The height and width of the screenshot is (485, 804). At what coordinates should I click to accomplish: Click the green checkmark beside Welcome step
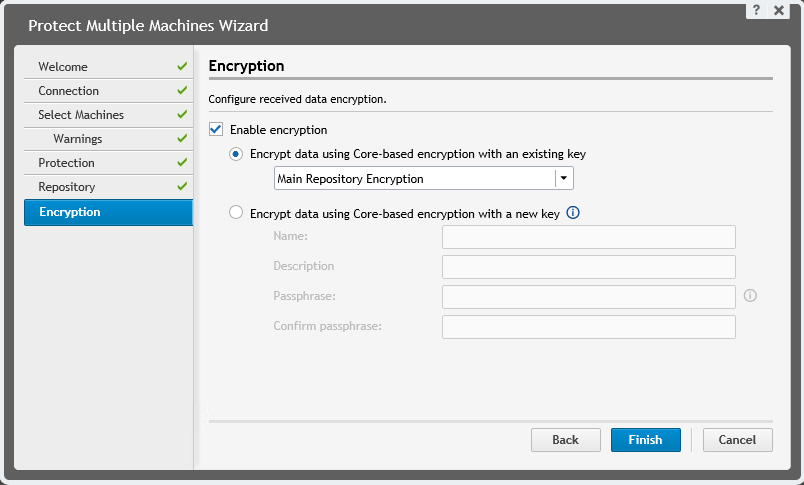tap(182, 67)
